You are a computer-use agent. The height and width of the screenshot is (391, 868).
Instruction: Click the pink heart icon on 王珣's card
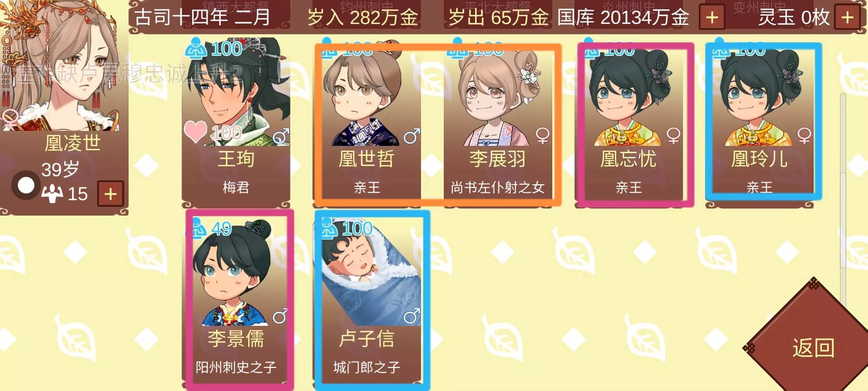click(196, 131)
